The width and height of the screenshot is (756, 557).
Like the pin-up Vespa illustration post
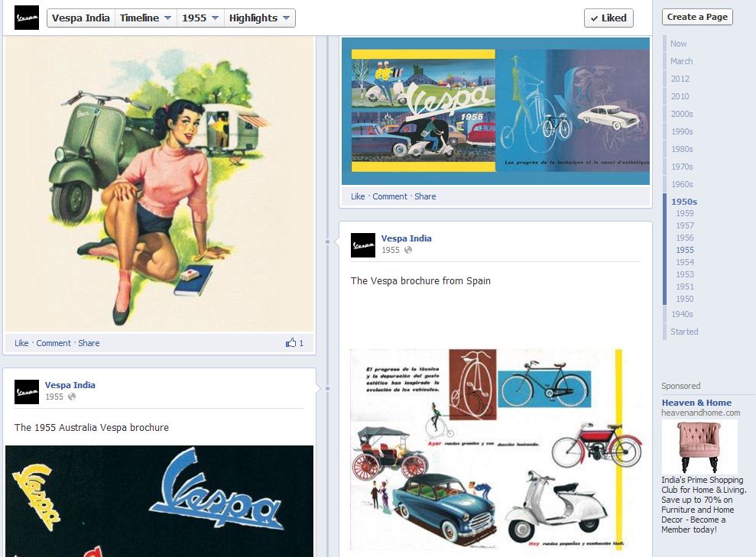coord(21,343)
